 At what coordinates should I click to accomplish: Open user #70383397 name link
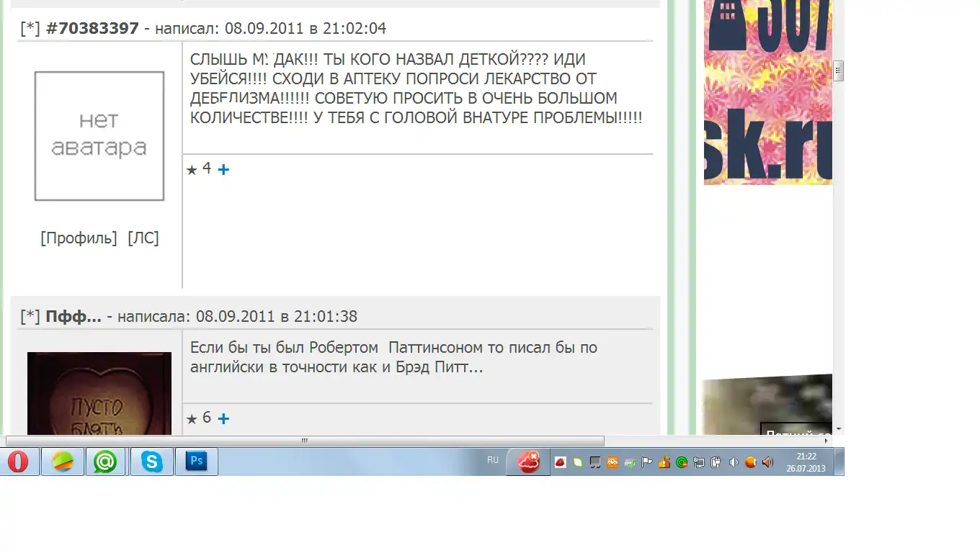(x=92, y=29)
